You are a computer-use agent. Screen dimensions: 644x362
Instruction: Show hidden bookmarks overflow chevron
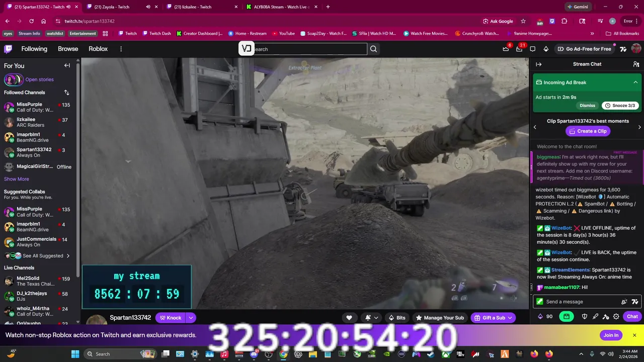pyautogui.click(x=592, y=34)
